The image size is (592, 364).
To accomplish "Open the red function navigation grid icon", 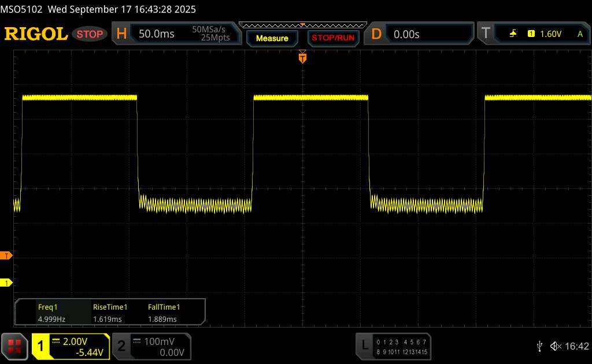I will point(15,346).
